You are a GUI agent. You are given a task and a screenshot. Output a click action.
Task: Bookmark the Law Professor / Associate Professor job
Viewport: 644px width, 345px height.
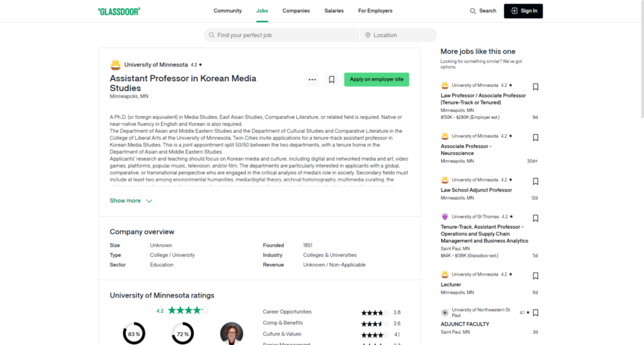pos(535,87)
